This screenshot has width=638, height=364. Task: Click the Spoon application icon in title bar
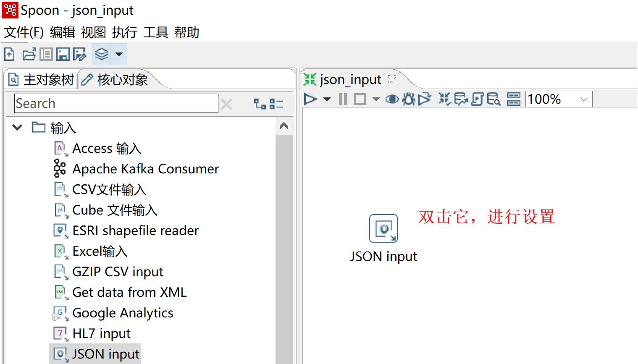coord(10,10)
